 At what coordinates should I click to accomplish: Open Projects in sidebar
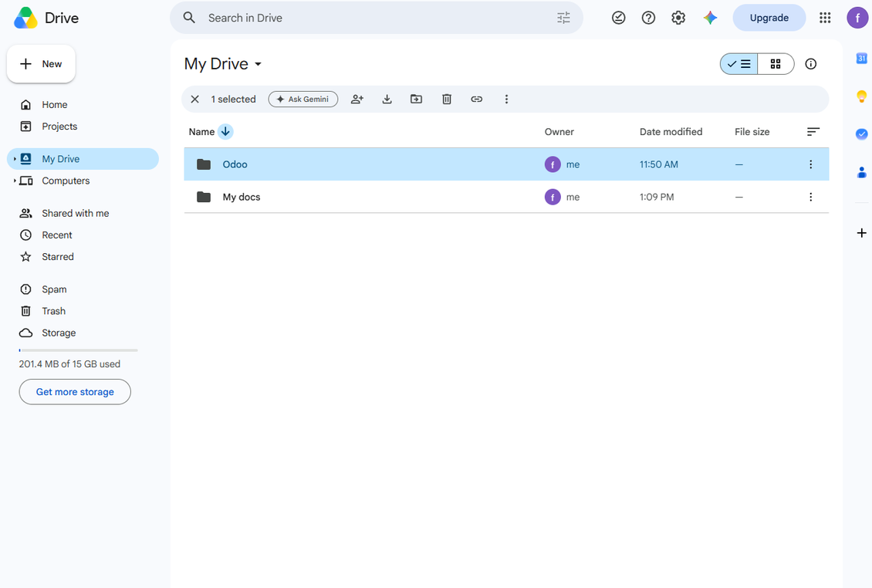[59, 127]
